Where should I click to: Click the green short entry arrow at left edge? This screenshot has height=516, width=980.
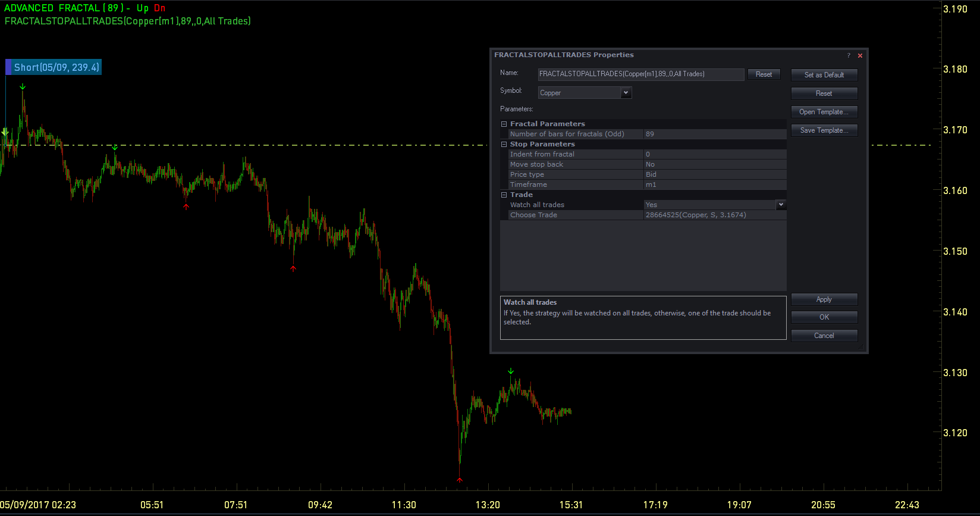pyautogui.click(x=5, y=132)
